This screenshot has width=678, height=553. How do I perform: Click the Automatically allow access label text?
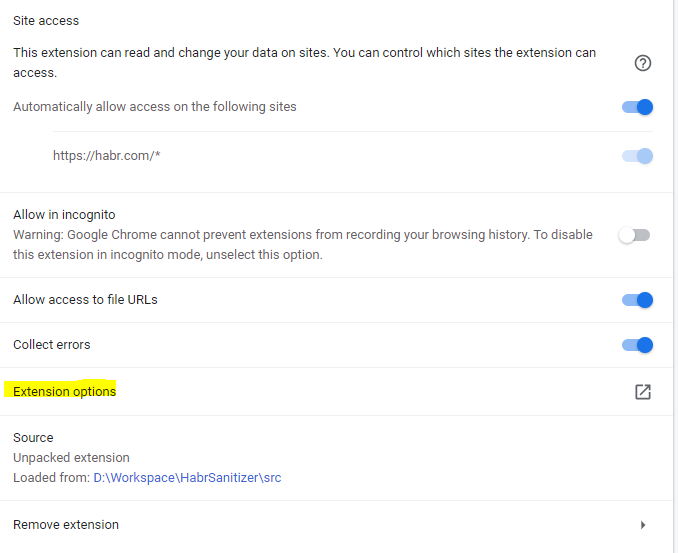point(155,107)
